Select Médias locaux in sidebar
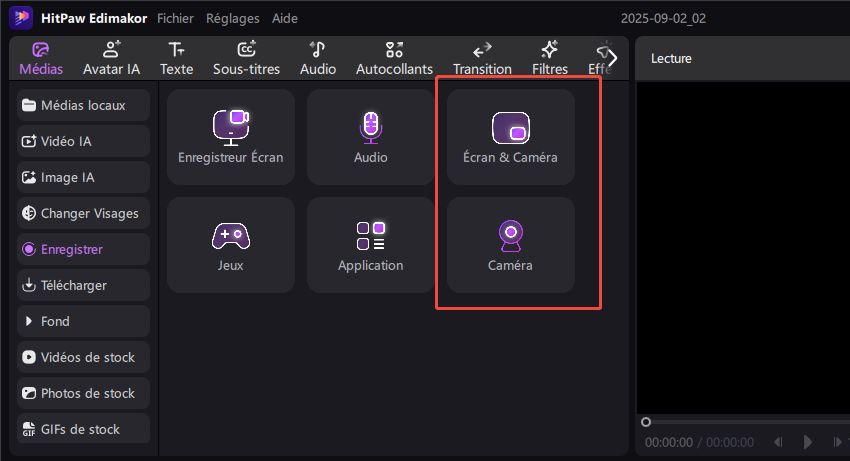The width and height of the screenshot is (850, 461). [x=83, y=105]
